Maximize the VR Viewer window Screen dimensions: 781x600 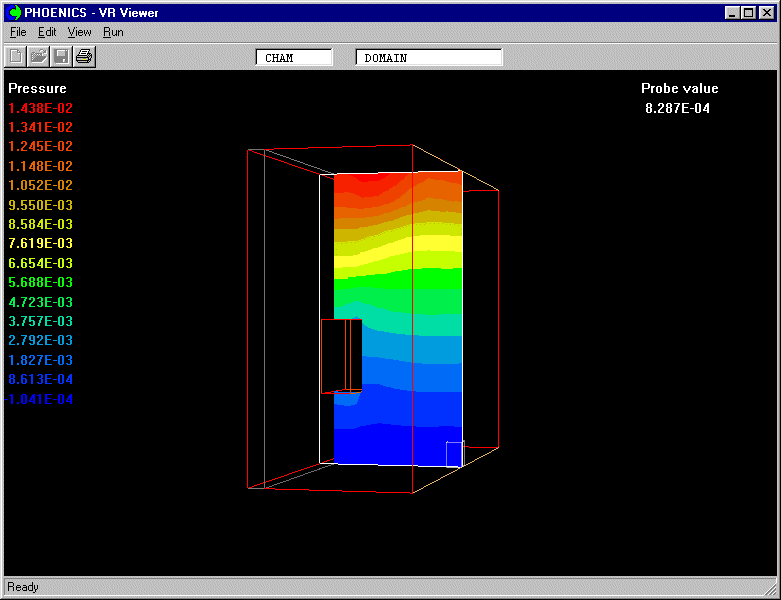point(749,13)
